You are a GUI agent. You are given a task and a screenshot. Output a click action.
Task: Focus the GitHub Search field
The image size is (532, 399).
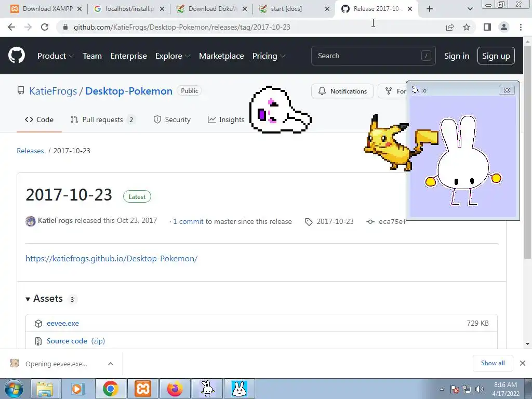tap(373, 56)
